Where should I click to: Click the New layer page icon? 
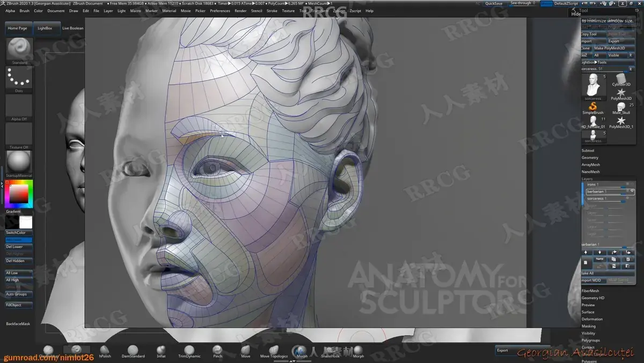pyautogui.click(x=586, y=263)
